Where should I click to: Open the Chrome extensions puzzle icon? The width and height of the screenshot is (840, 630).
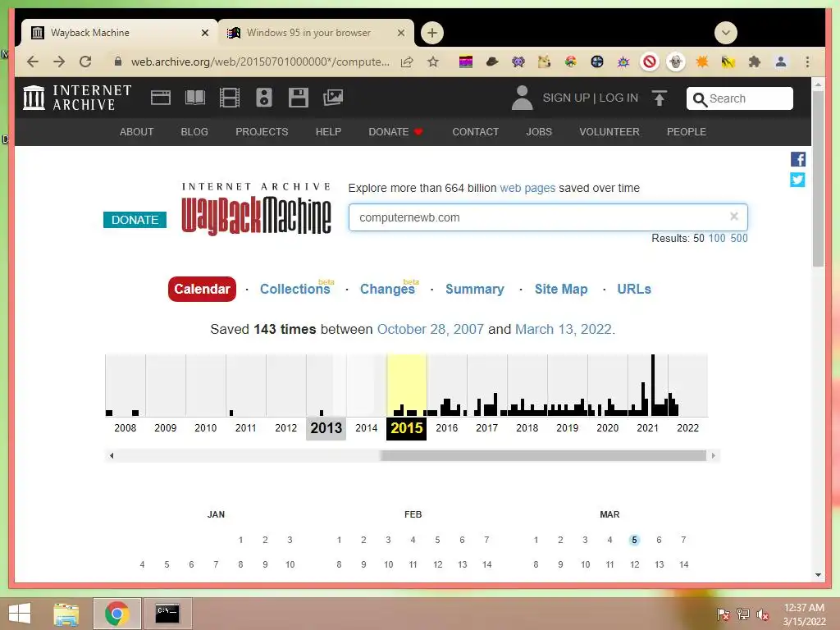click(755, 62)
